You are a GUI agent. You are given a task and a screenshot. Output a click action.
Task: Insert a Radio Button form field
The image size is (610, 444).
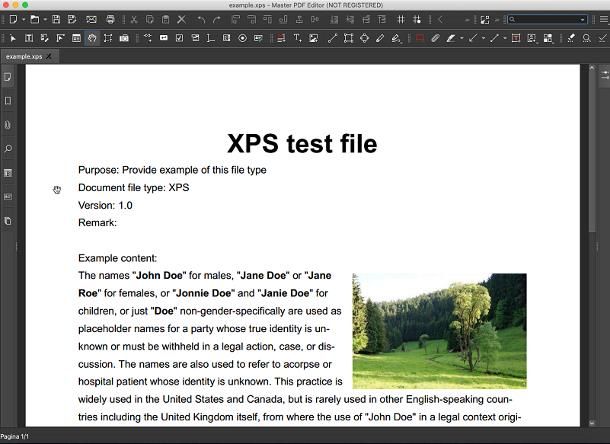click(x=242, y=38)
